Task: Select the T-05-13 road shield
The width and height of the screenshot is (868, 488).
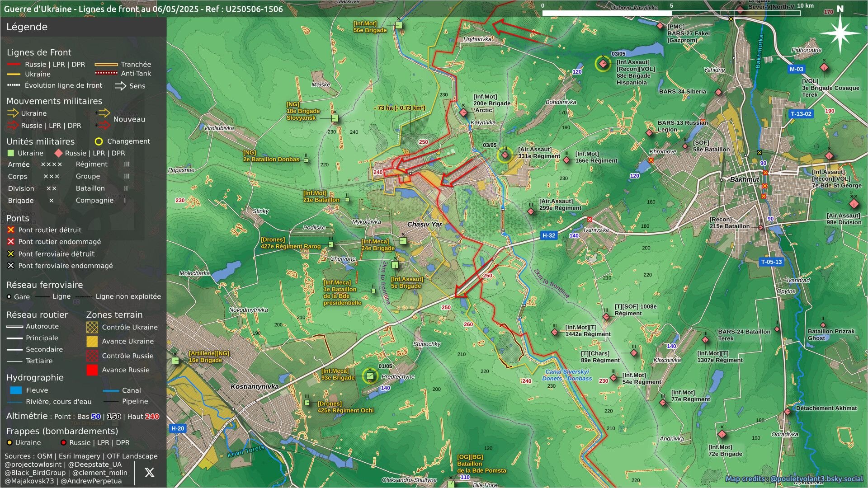Action: click(x=771, y=262)
